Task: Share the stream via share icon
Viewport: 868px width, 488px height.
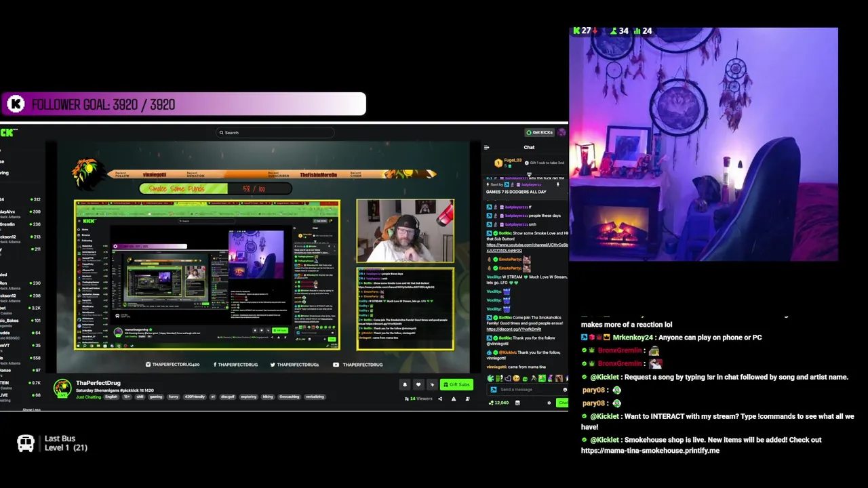Action: (440, 399)
